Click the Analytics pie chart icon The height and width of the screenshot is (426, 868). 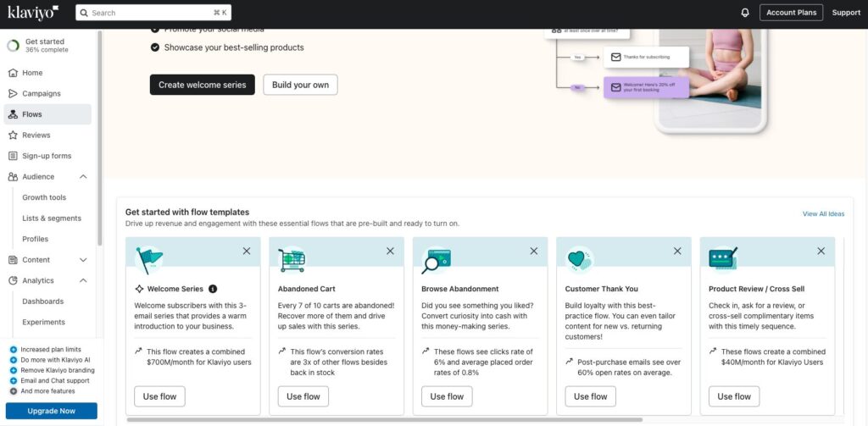[13, 280]
